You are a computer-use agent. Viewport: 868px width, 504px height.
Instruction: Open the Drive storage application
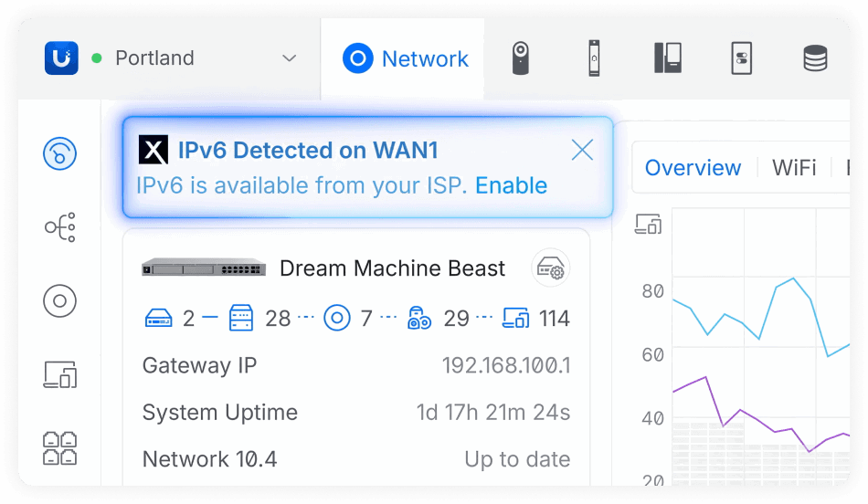pos(815,58)
